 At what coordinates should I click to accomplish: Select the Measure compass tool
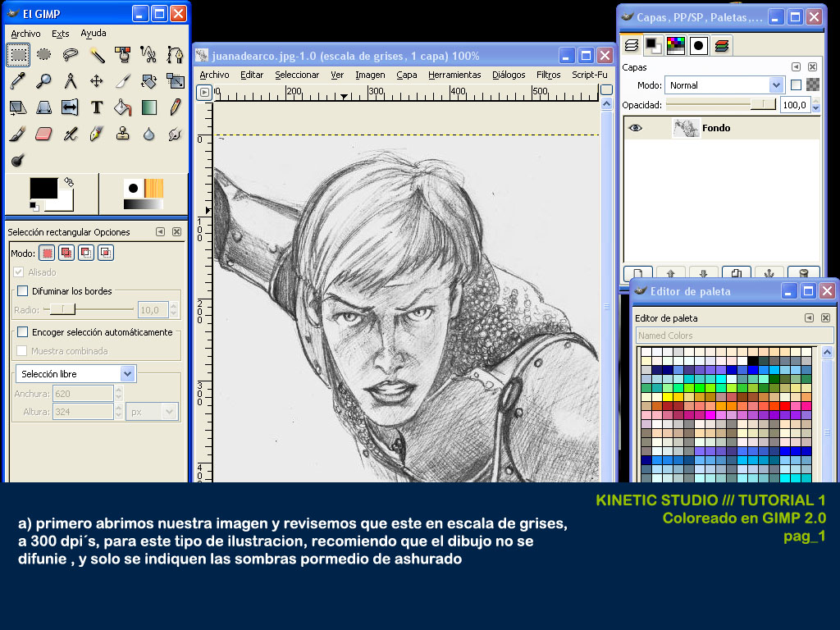pyautogui.click(x=71, y=81)
